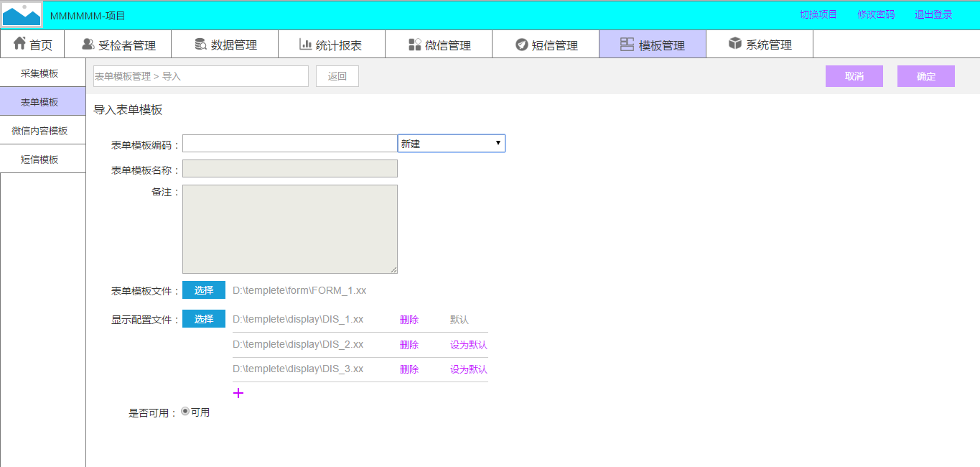This screenshot has height=467, width=980.
Task: Click the 表单模板编码 input field
Action: point(289,144)
